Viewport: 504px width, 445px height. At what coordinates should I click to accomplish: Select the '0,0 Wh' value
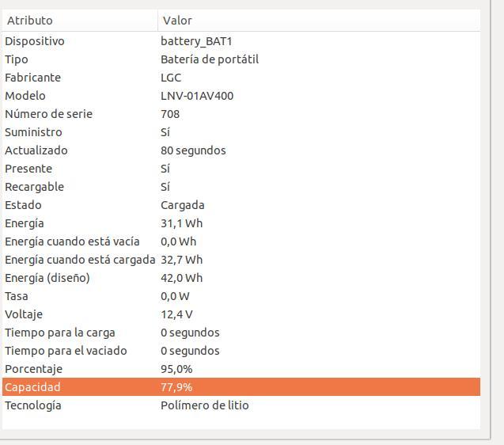click(178, 242)
